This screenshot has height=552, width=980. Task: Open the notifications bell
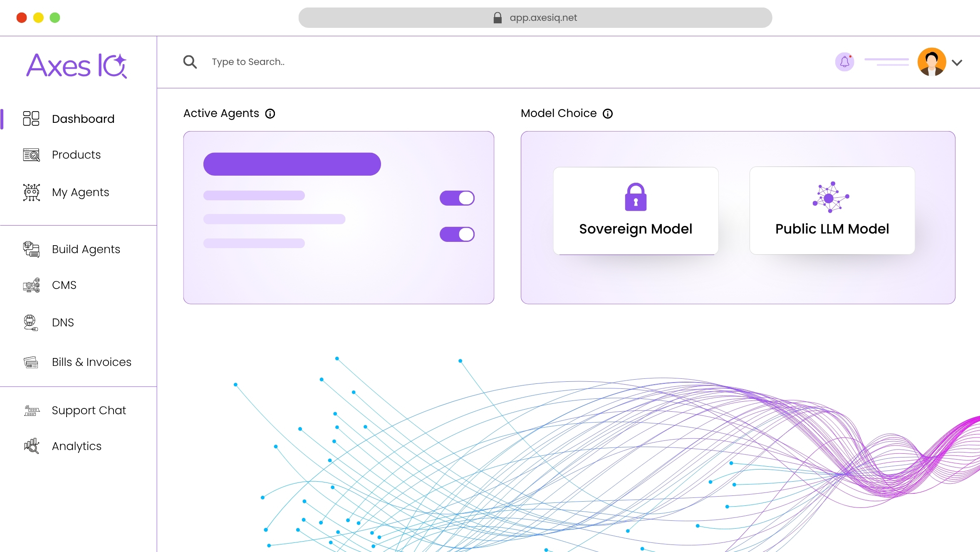(845, 62)
